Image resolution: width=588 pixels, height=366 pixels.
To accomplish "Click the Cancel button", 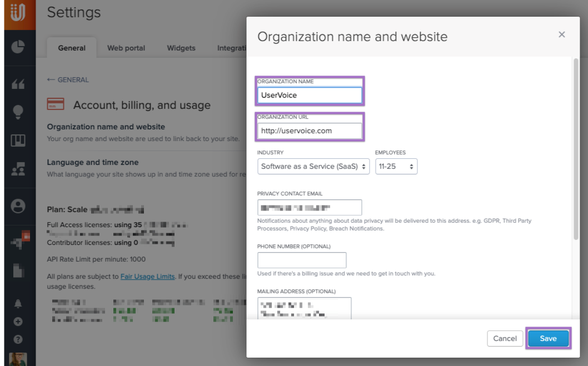I will tap(505, 338).
